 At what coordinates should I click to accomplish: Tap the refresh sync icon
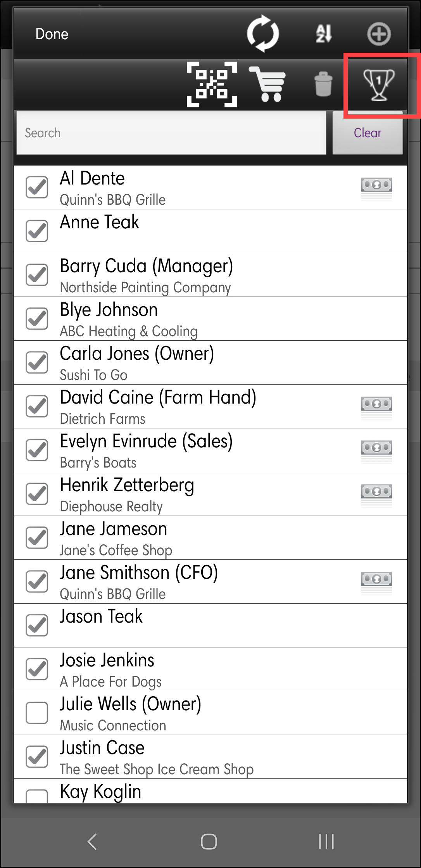263,34
